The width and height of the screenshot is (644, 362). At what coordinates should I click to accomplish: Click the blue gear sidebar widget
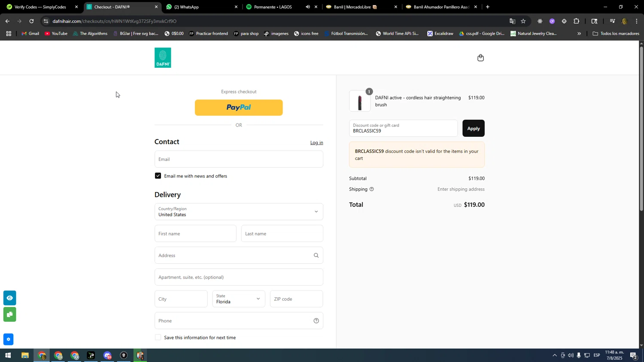(x=8, y=339)
